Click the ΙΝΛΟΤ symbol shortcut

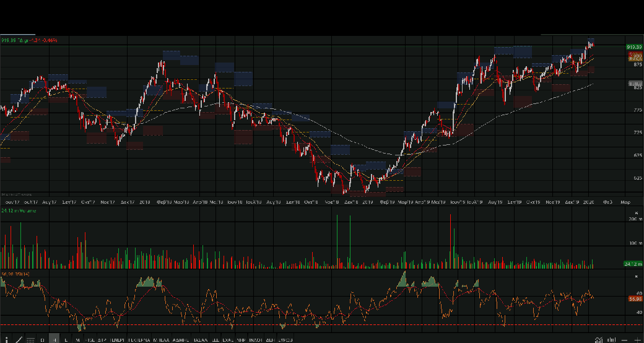pyautogui.click(x=255, y=339)
